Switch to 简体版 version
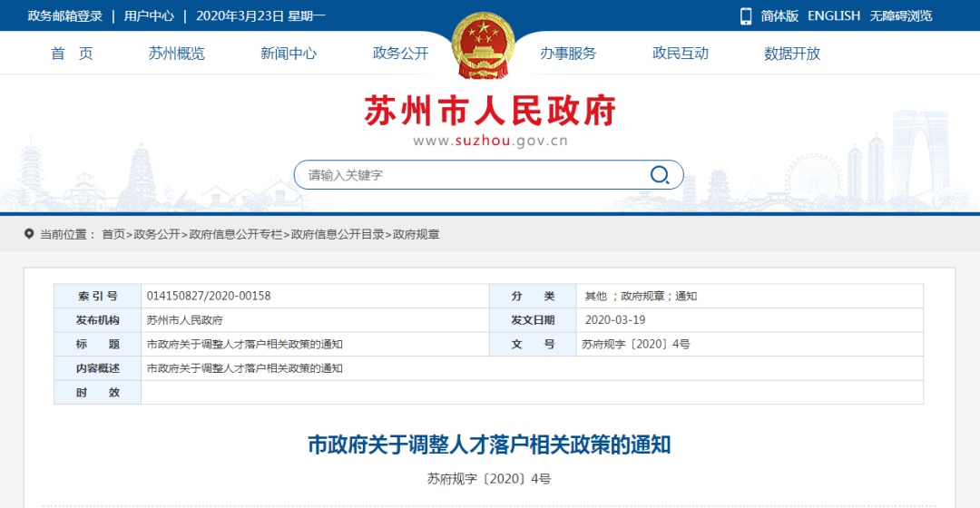 [779, 16]
